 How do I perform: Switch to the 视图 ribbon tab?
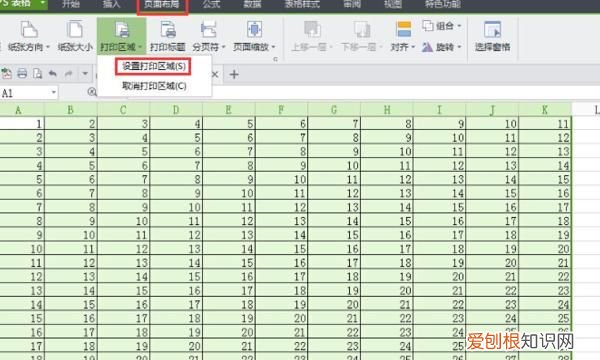(393, 4)
